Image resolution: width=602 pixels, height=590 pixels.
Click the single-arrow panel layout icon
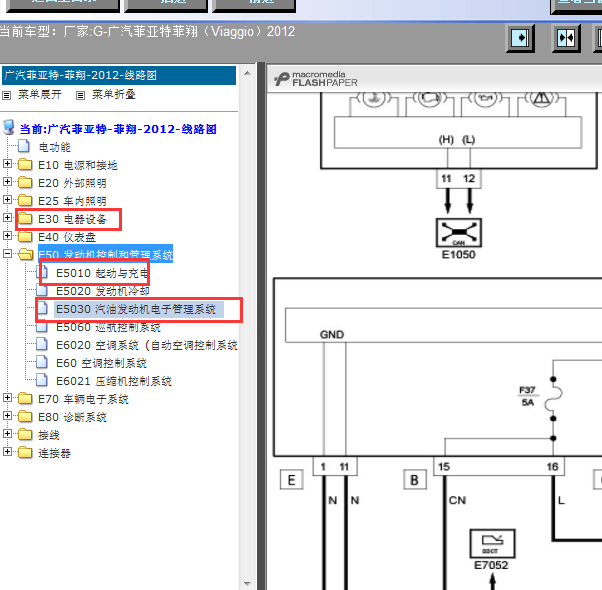521,38
